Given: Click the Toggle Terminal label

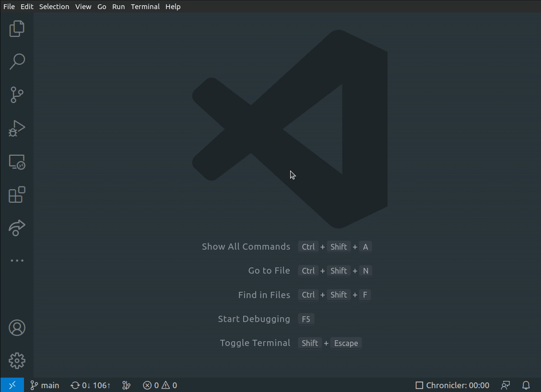Looking at the screenshot, I should pyautogui.click(x=255, y=343).
